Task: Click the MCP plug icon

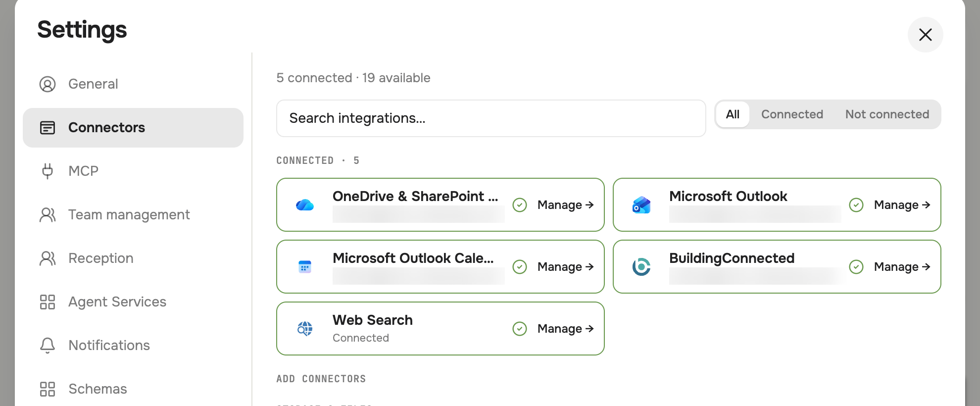Action: [x=48, y=171]
